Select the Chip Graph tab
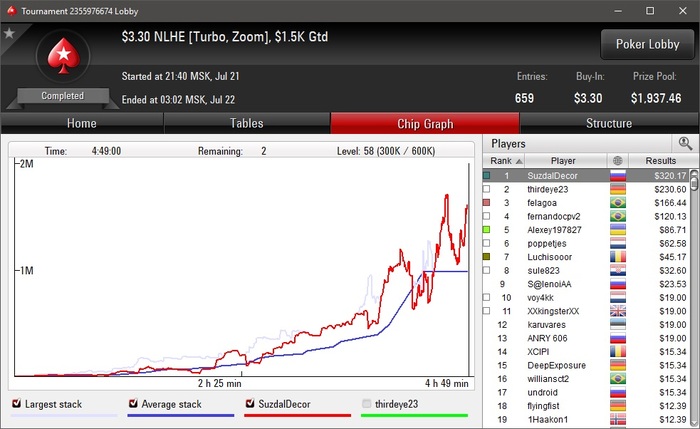Viewport: 700px width, 429px height. point(425,123)
